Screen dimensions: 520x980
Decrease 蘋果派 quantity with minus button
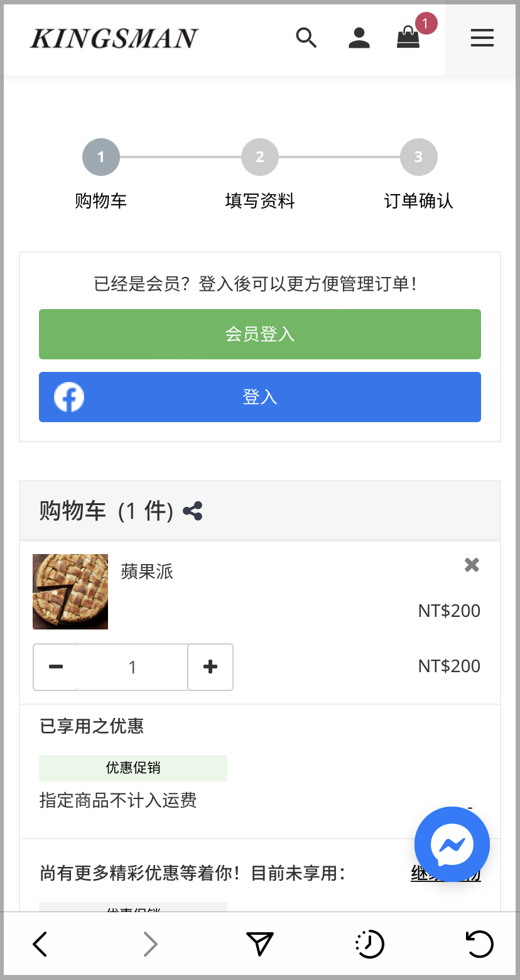pyautogui.click(x=55, y=667)
